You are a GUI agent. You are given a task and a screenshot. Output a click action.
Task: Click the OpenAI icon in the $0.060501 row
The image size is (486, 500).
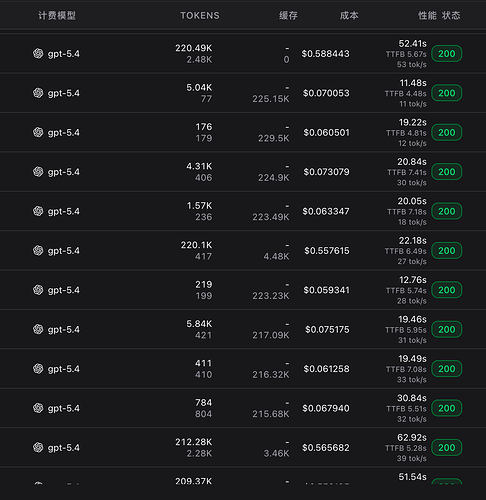(38, 132)
